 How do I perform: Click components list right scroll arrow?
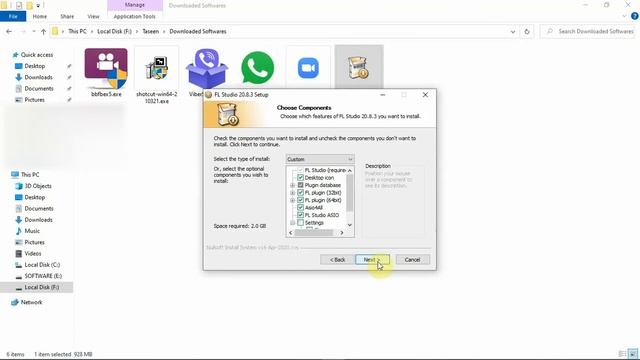pyautogui.click(x=342, y=233)
